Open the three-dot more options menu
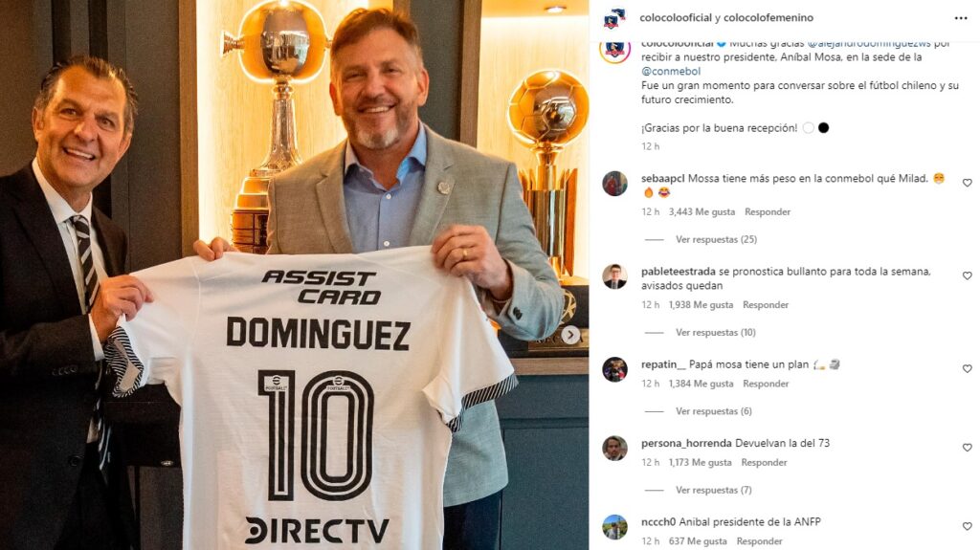The width and height of the screenshot is (980, 550). pos(961,18)
